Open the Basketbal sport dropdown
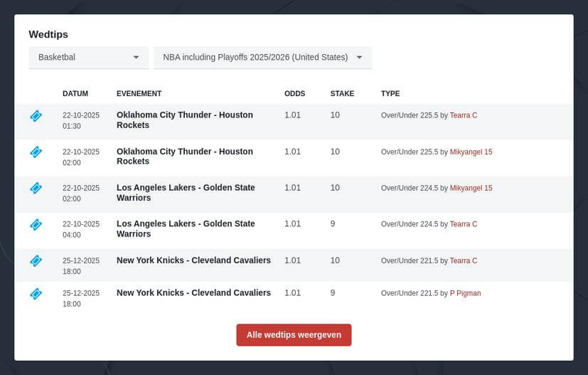Viewport: 588px width, 375px height. pos(88,58)
